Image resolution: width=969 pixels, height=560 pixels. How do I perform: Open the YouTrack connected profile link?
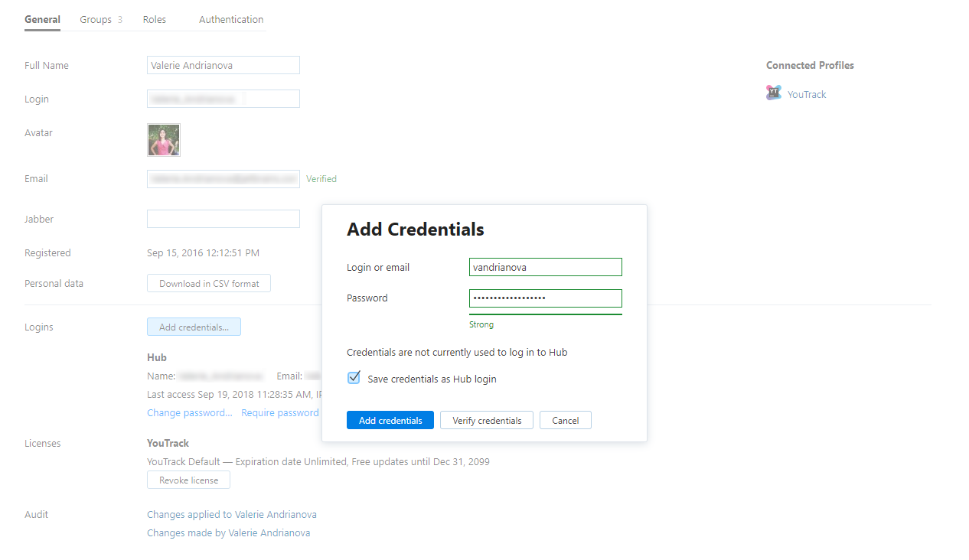pos(807,95)
